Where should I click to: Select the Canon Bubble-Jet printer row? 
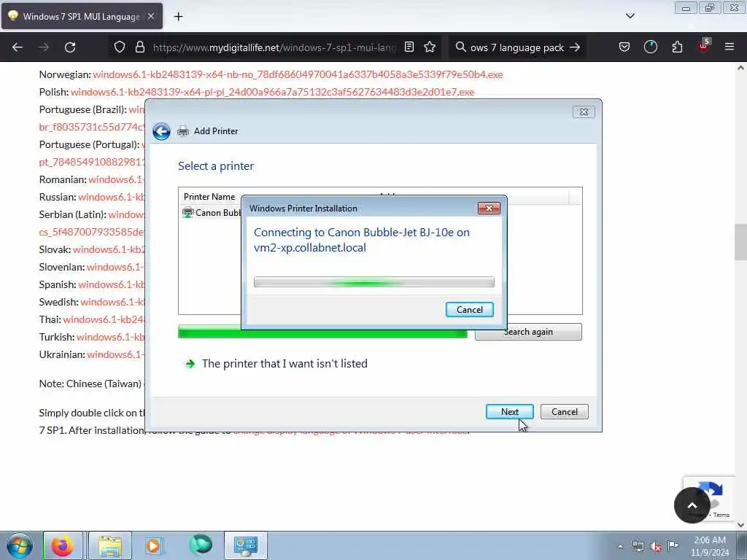point(212,213)
